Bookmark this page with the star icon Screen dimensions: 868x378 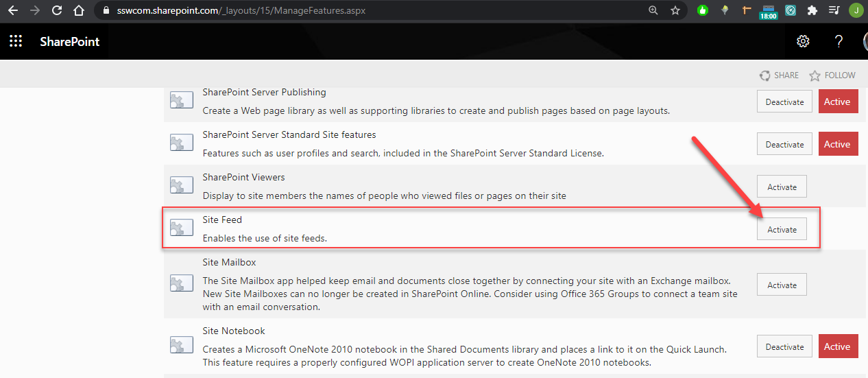point(675,10)
